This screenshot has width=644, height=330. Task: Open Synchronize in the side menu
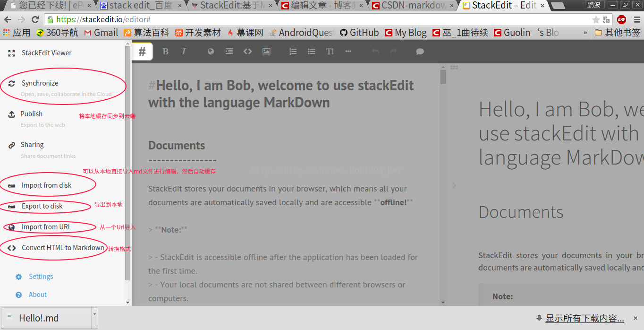[40, 83]
